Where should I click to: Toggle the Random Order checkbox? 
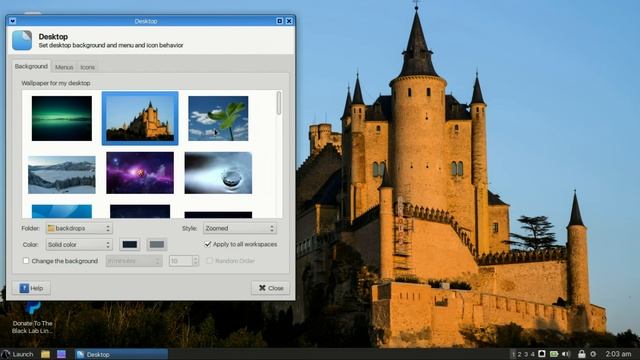tap(209, 260)
